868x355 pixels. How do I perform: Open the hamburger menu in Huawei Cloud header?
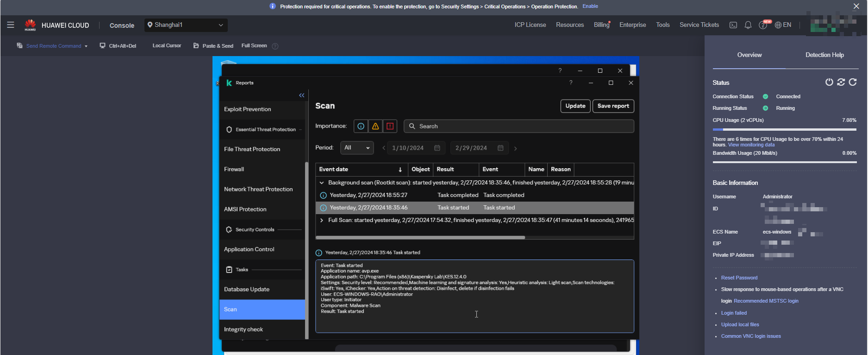(x=11, y=25)
